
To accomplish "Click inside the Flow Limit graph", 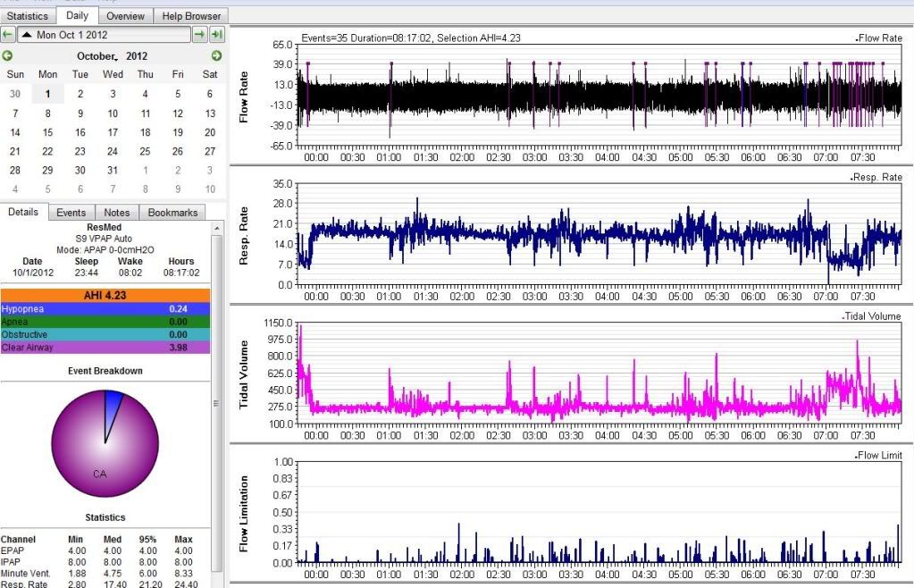I will coord(600,512).
